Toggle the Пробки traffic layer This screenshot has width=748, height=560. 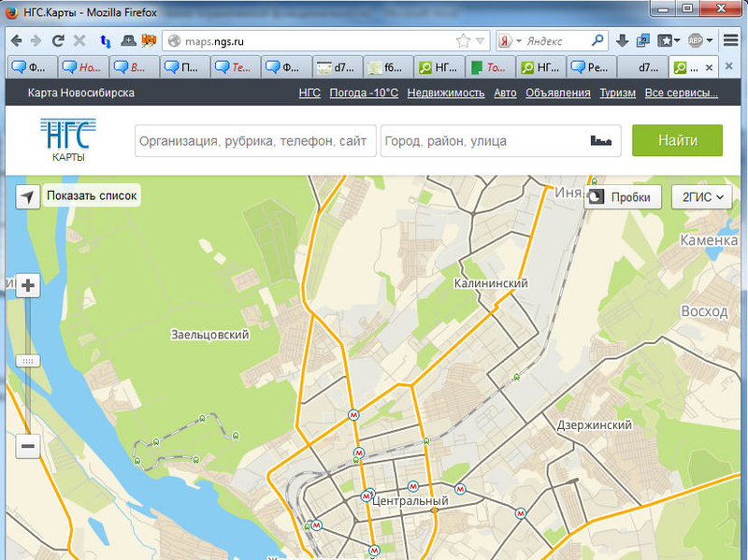624,197
